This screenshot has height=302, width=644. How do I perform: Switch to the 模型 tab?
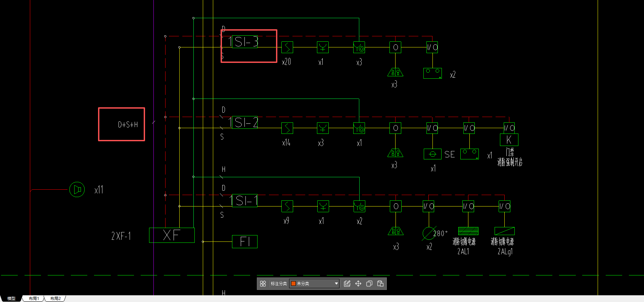pos(11,299)
